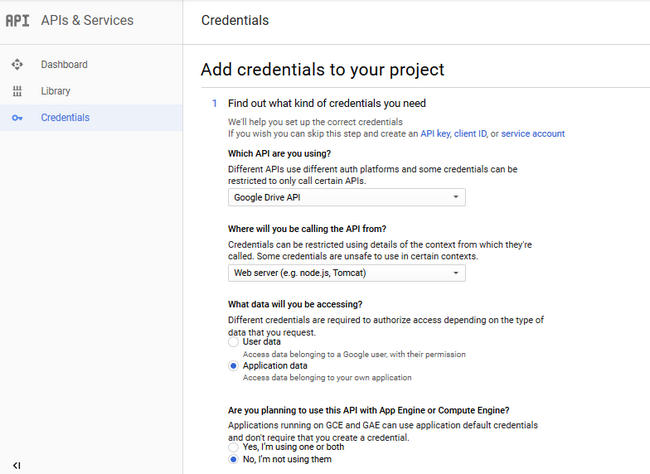Choose No, I'm not using them
The width and height of the screenshot is (650, 474).
click(233, 459)
